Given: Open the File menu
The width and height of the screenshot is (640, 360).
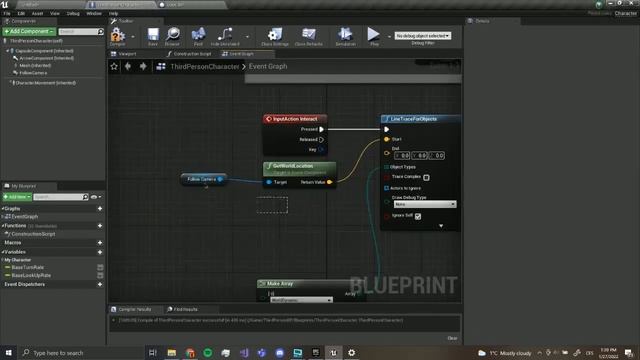Looking at the screenshot, I should (x=7, y=13).
